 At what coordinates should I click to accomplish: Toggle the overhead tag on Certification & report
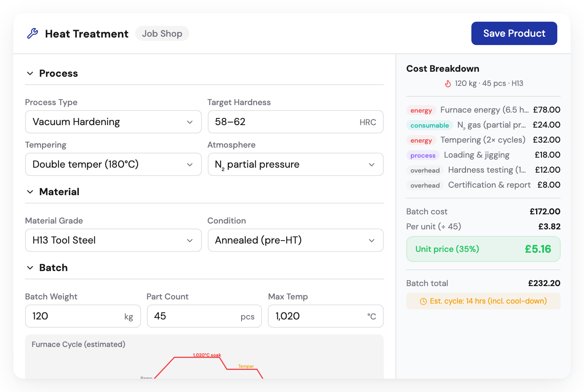(x=425, y=185)
